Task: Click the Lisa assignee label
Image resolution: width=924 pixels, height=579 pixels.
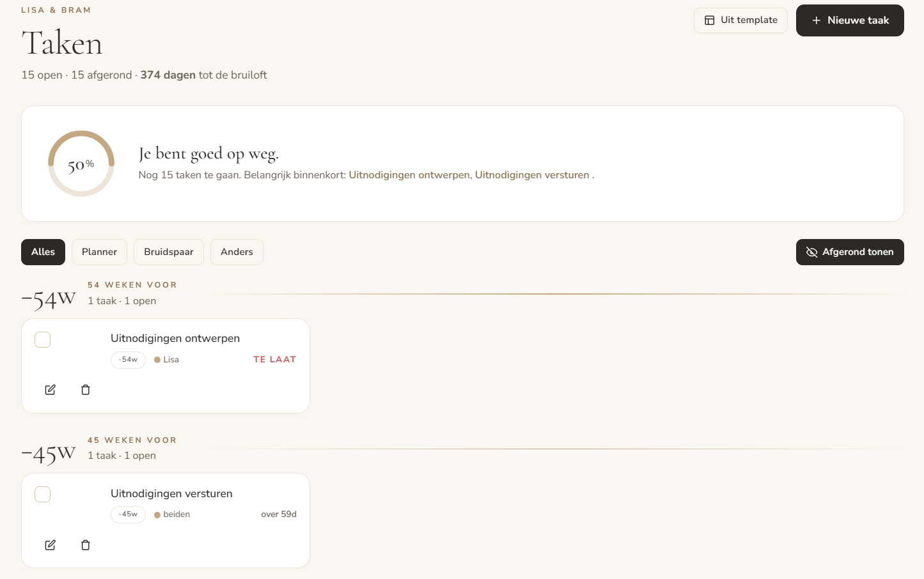Action: (166, 360)
